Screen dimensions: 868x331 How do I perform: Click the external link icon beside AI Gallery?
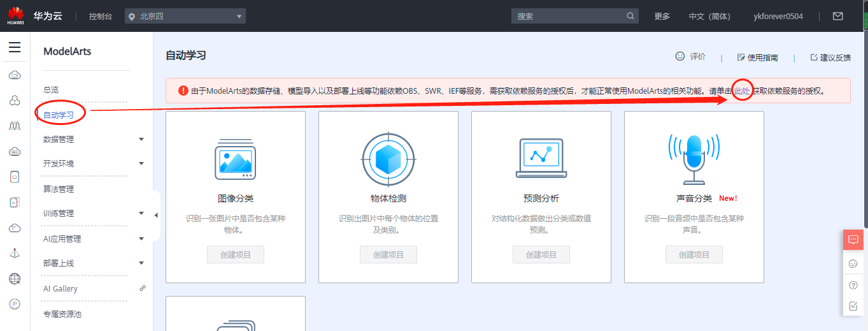point(143,288)
